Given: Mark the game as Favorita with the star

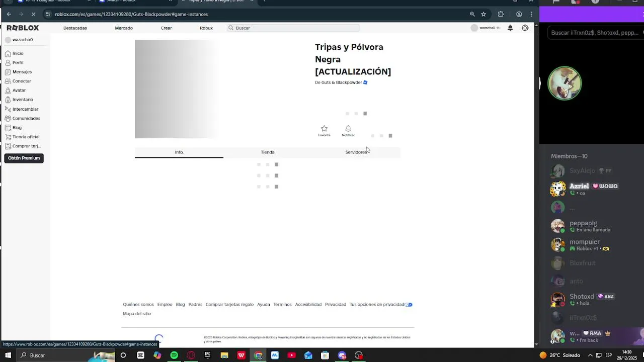Looking at the screenshot, I should tap(324, 131).
